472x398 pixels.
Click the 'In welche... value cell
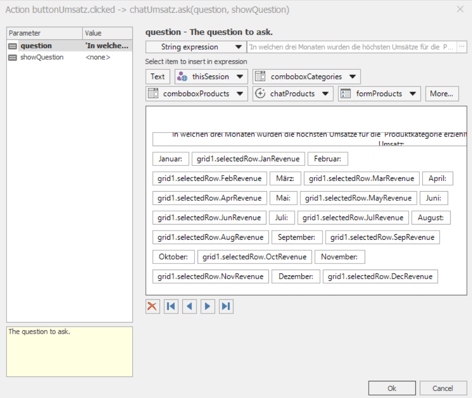pyautogui.click(x=107, y=46)
